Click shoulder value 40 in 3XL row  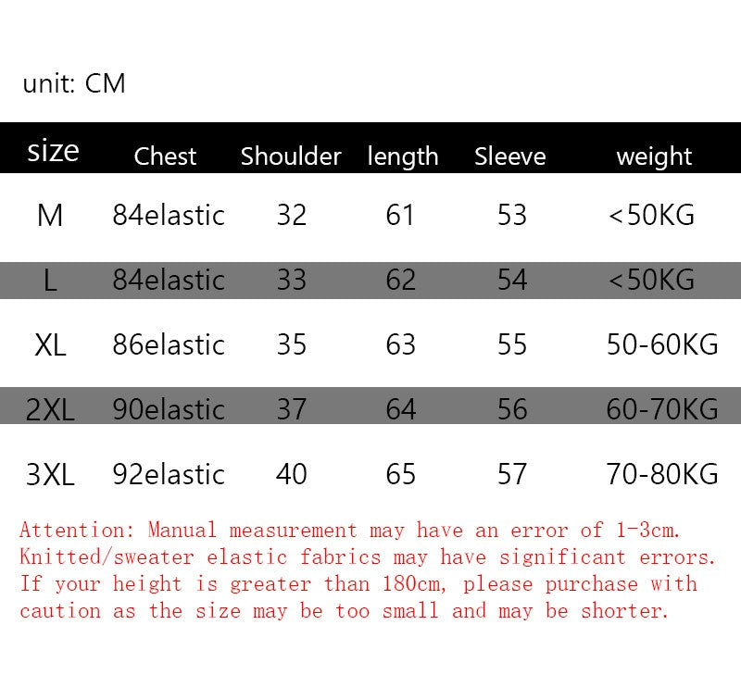pos(292,475)
